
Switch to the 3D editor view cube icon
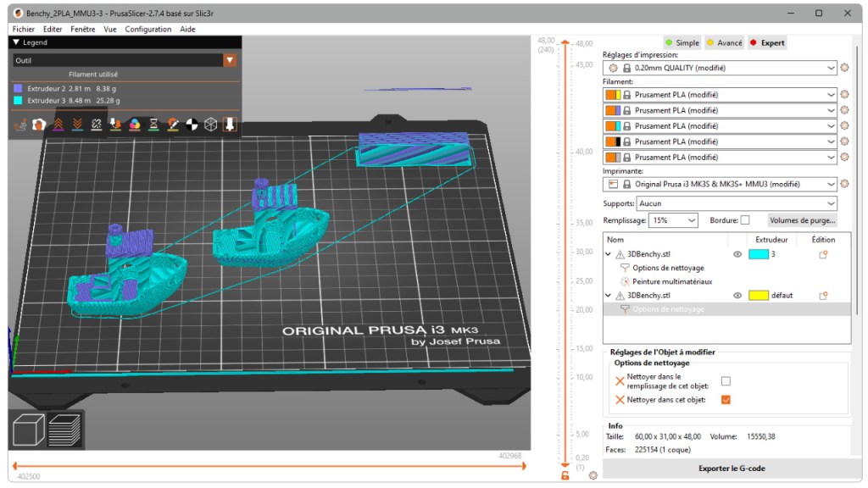[x=30, y=430]
